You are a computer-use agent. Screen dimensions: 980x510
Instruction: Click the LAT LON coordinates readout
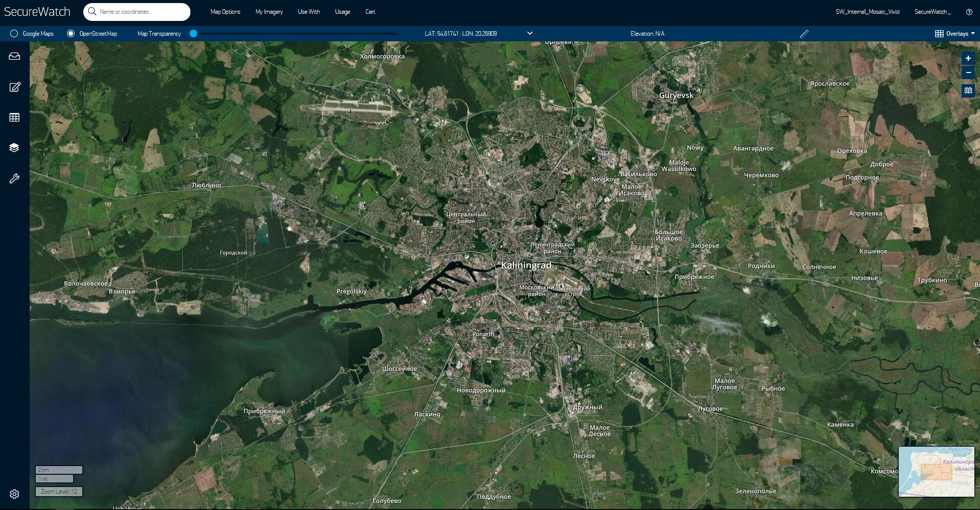coord(461,34)
